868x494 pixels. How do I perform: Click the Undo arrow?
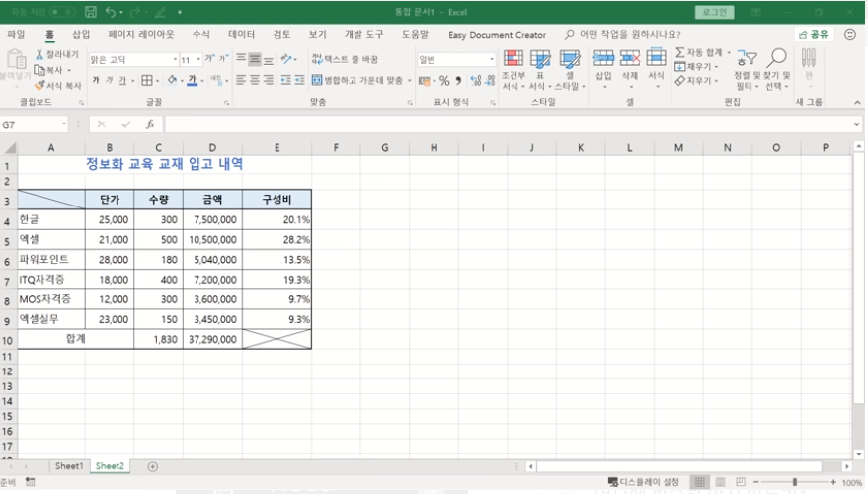111,12
